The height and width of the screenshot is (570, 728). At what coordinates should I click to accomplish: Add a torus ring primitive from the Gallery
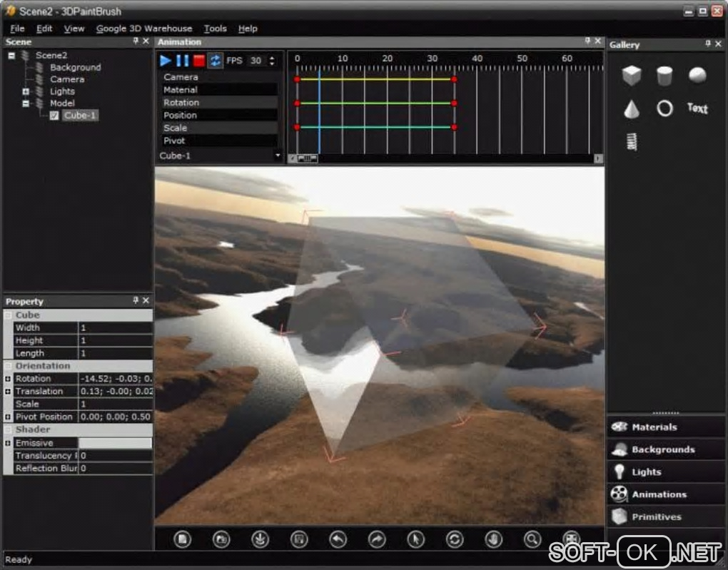pyautogui.click(x=665, y=108)
